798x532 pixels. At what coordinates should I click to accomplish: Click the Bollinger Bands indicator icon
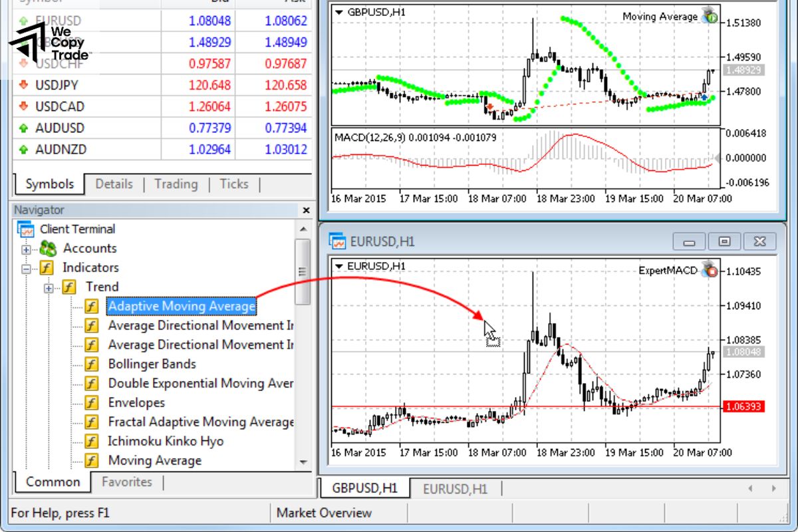tap(90, 364)
